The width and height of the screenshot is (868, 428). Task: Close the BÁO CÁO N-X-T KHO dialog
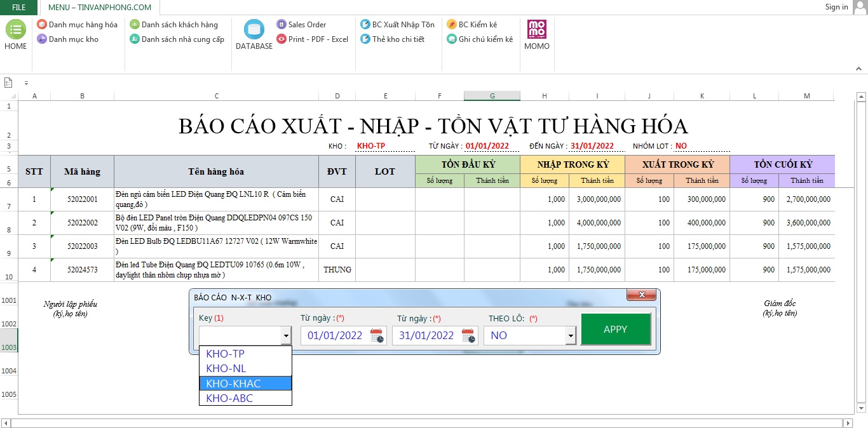pyautogui.click(x=641, y=295)
